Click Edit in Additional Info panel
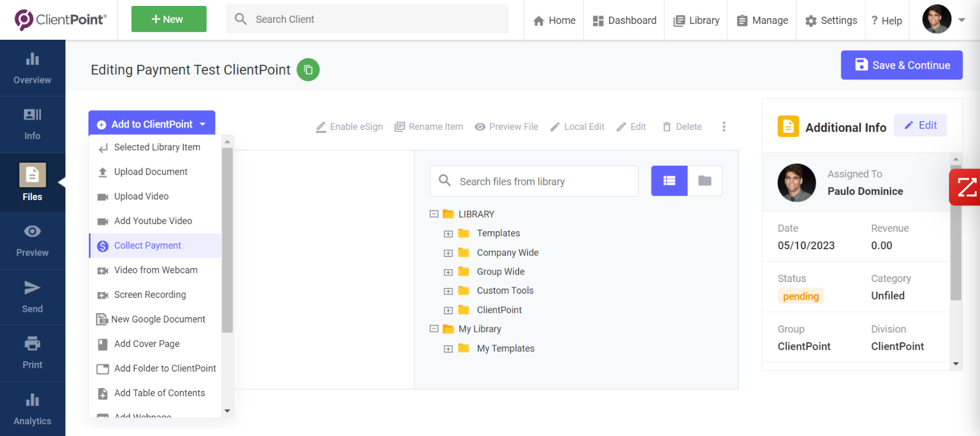Viewport: 980px width, 436px height. (920, 125)
